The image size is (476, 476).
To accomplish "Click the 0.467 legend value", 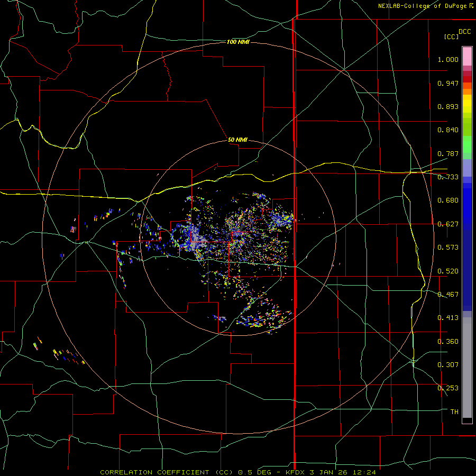I will point(448,295).
